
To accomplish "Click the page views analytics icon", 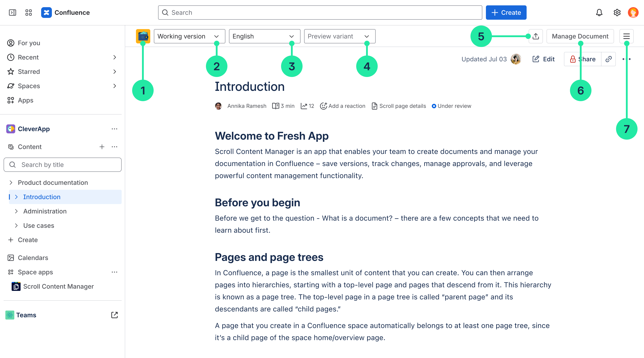I will 304,106.
